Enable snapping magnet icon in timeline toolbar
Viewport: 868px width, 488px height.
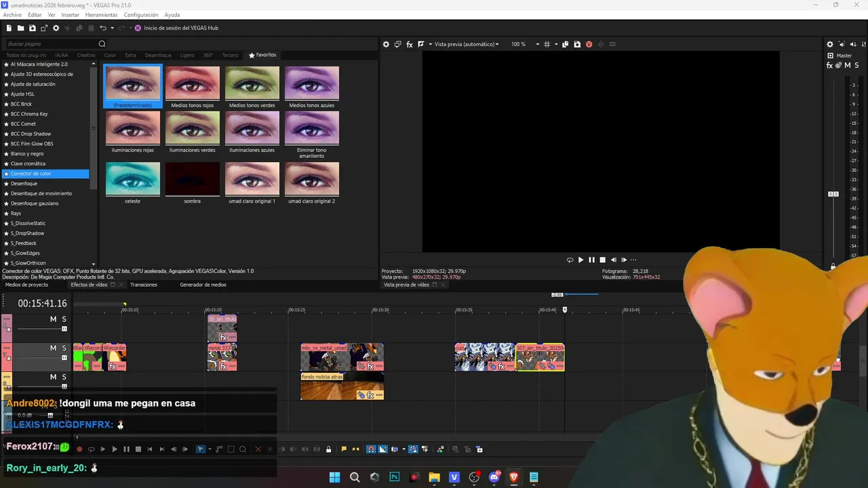(371, 449)
